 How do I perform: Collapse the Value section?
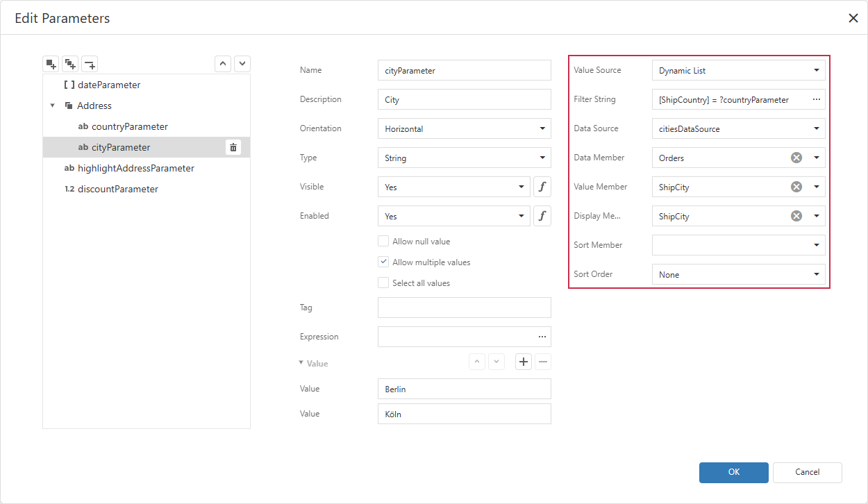pyautogui.click(x=301, y=362)
